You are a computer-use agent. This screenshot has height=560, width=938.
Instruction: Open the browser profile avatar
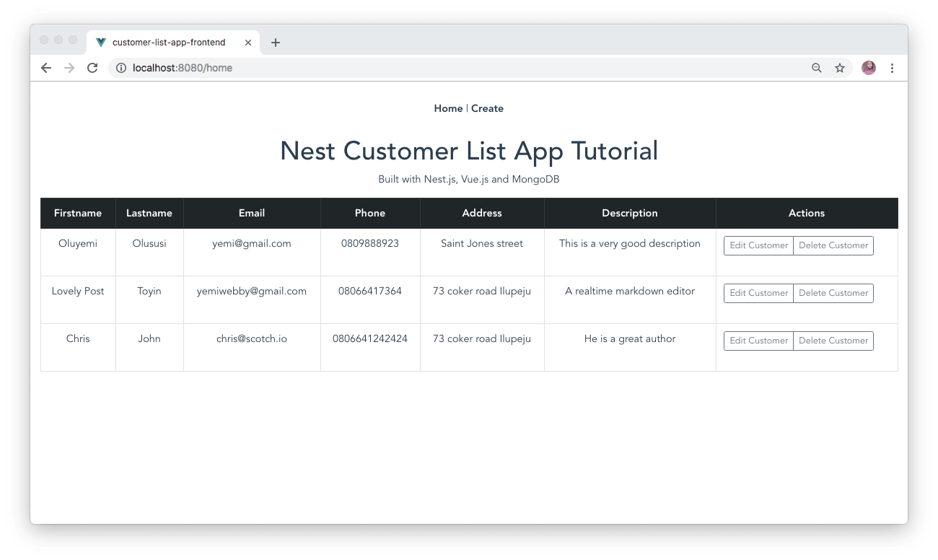(868, 67)
